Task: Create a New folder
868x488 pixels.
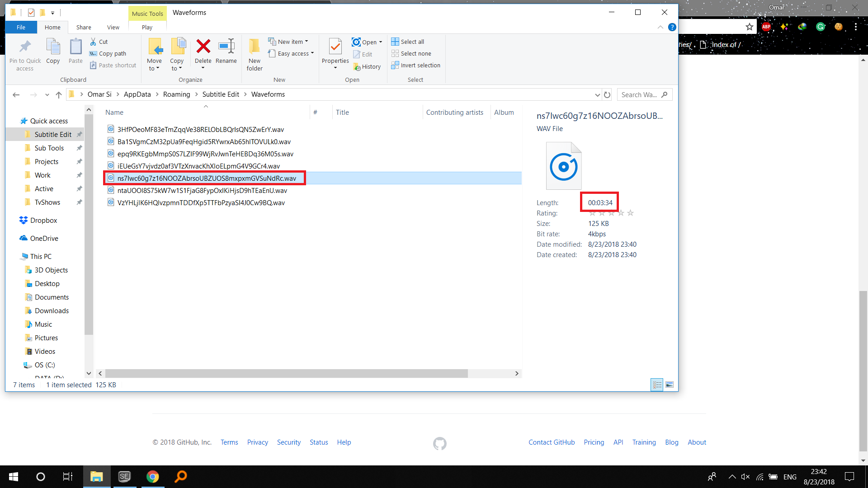Action: [254, 54]
